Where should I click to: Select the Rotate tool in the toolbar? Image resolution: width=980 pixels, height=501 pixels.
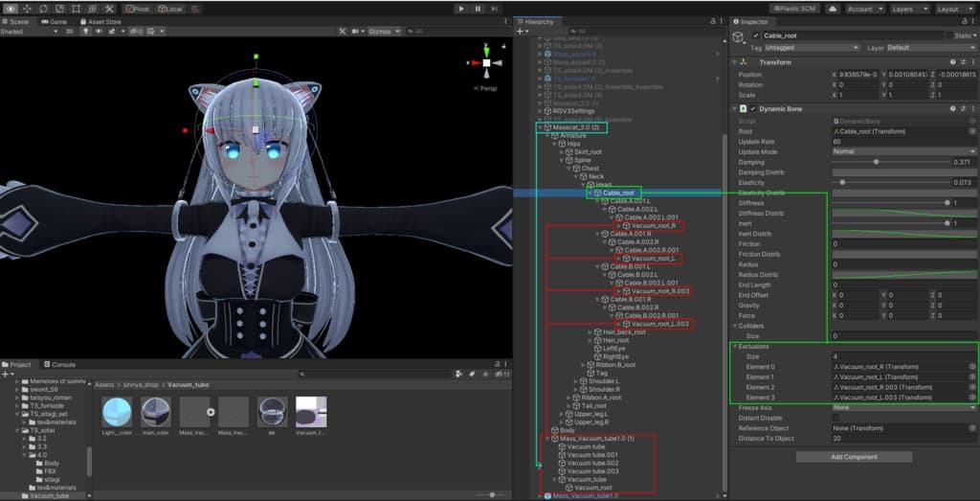click(x=44, y=8)
